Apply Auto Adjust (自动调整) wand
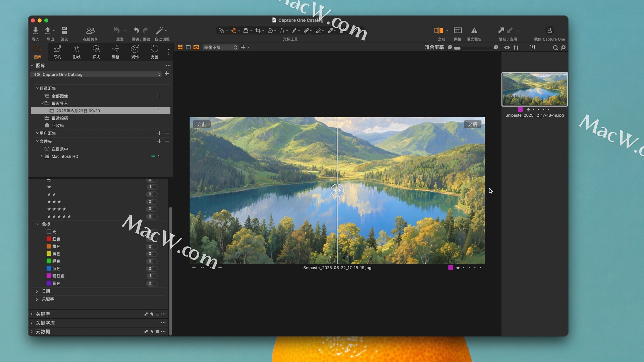 [x=159, y=31]
